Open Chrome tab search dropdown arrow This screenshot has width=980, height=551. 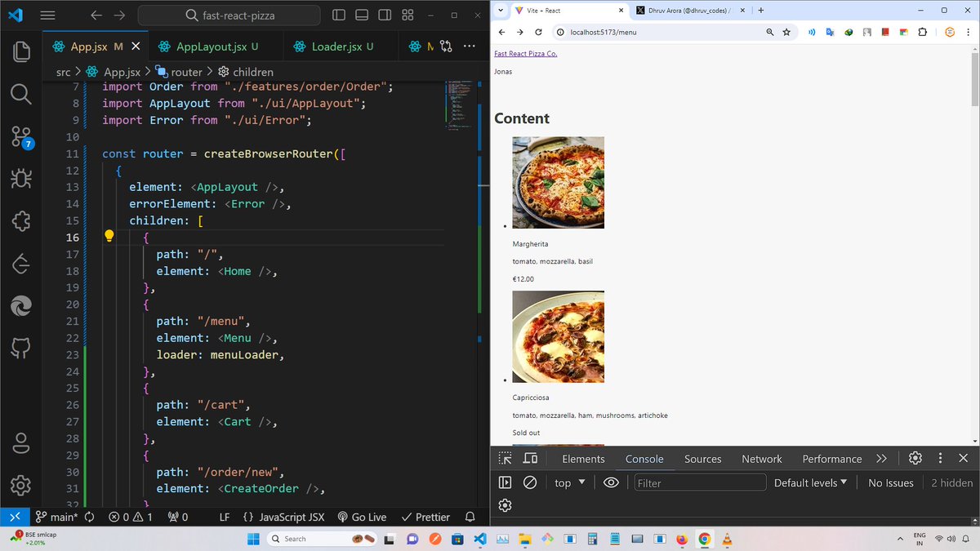499,10
